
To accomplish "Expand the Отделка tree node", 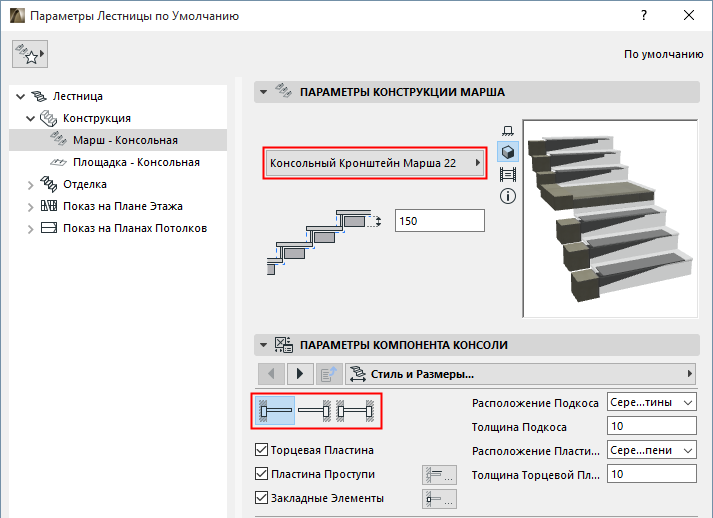I will pyautogui.click(x=30, y=185).
